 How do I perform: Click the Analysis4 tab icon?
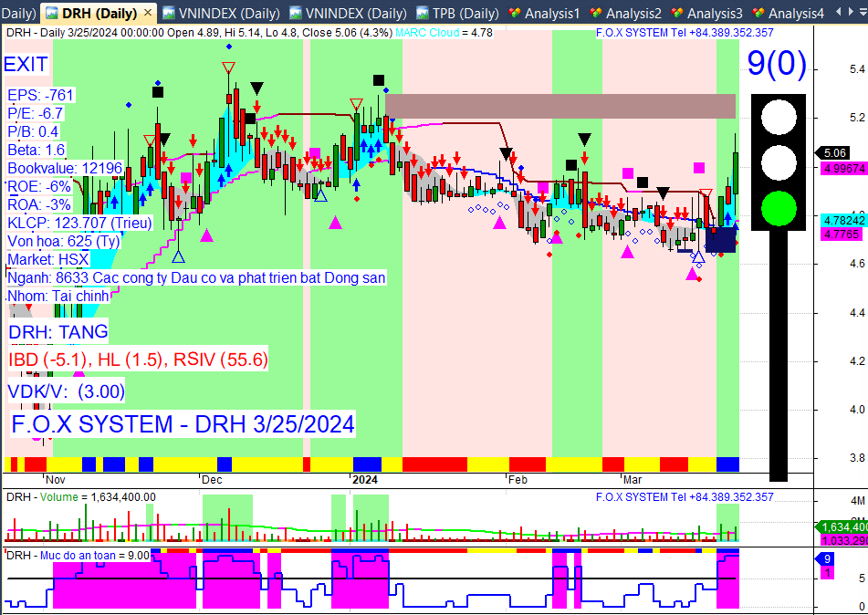[758, 13]
